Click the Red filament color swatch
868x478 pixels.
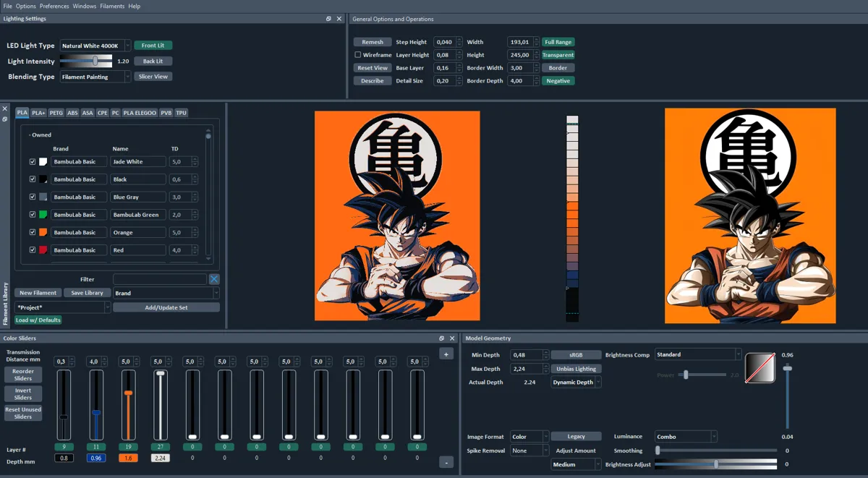(x=43, y=250)
